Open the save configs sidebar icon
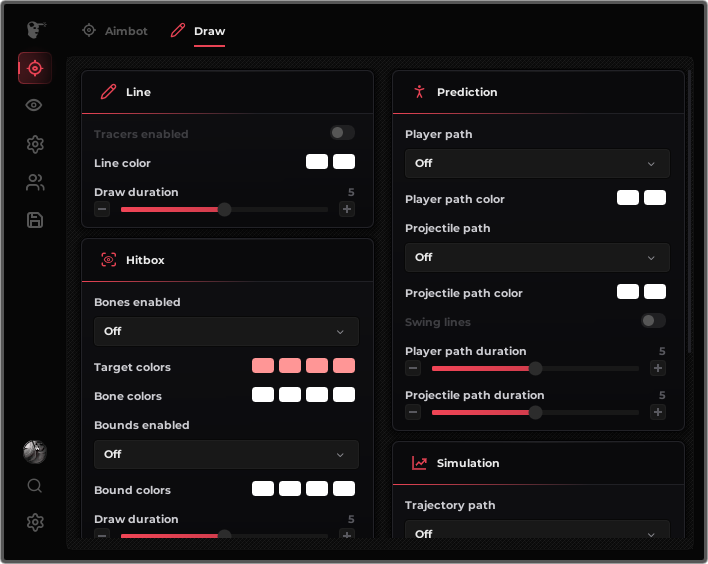 [x=35, y=220]
